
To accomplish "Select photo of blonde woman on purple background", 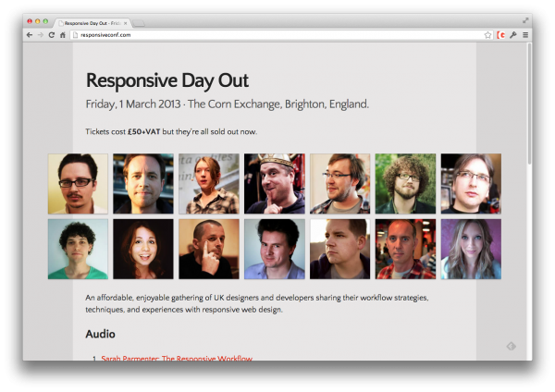I will click(x=471, y=249).
